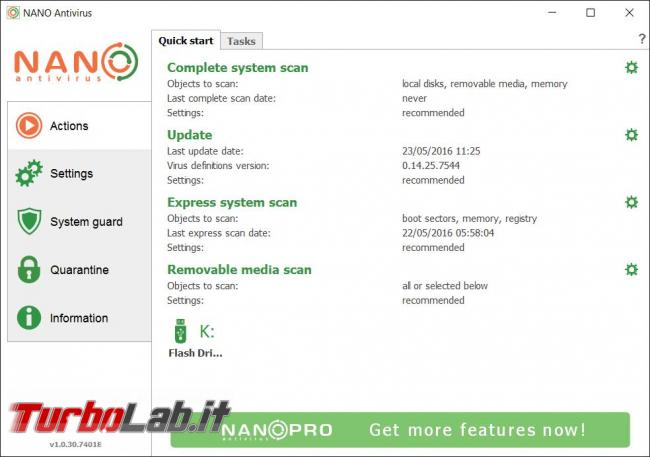Close the NANO Antivirus window
650x457 pixels.
629,12
